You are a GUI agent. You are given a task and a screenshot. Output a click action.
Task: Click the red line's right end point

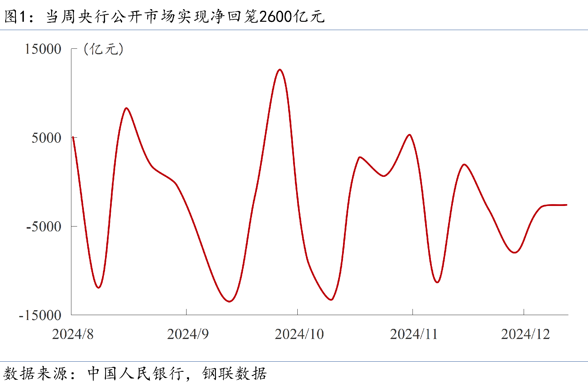tap(567, 205)
